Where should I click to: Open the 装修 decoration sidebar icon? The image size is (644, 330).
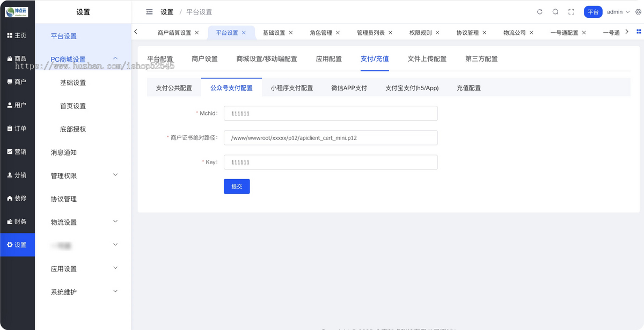(10, 198)
